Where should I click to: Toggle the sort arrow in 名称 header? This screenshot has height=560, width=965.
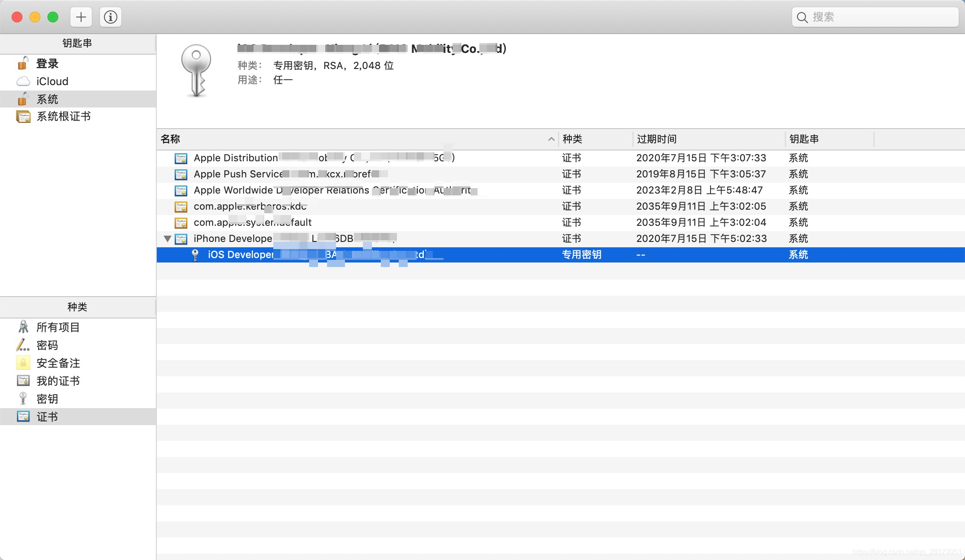(551, 139)
